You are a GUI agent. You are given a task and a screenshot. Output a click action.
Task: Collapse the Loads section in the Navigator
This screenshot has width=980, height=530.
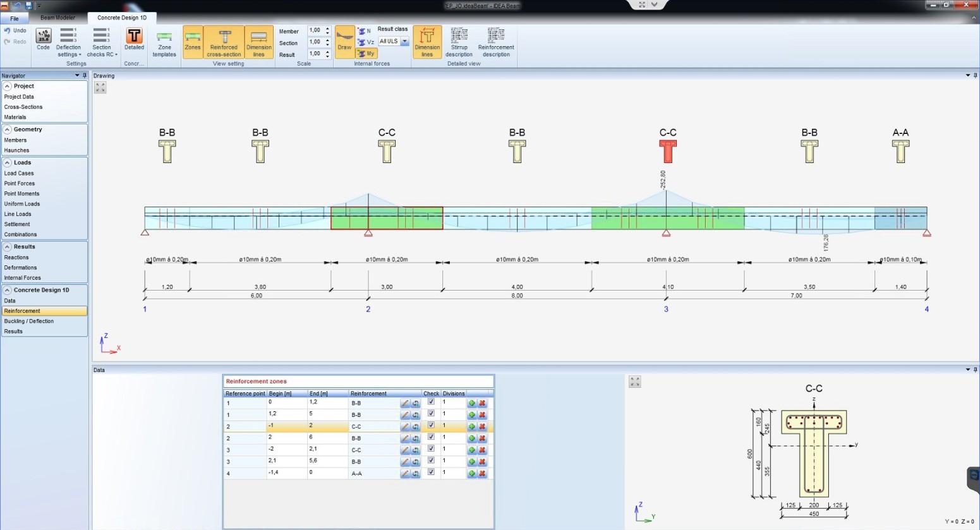8,162
